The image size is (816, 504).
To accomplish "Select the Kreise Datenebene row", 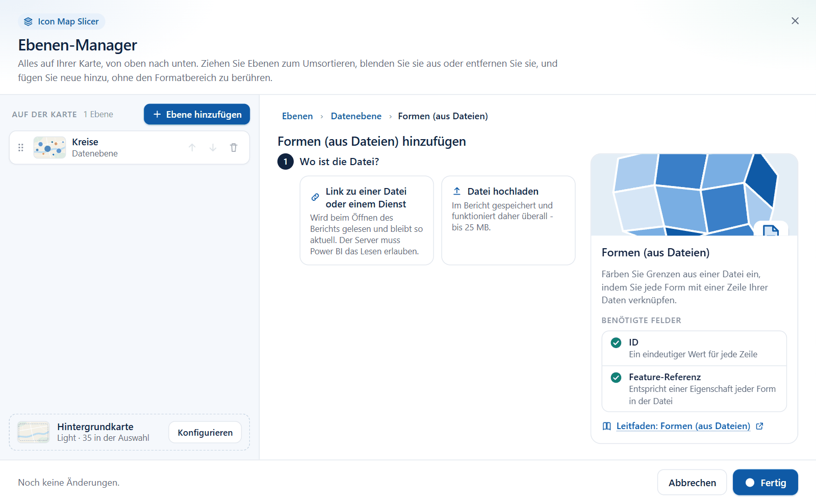I will click(x=130, y=148).
